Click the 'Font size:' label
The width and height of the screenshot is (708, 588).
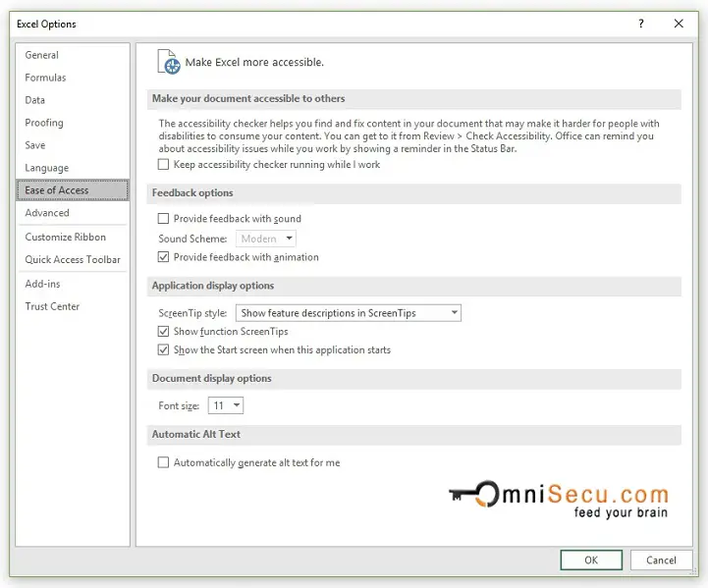[x=179, y=405]
